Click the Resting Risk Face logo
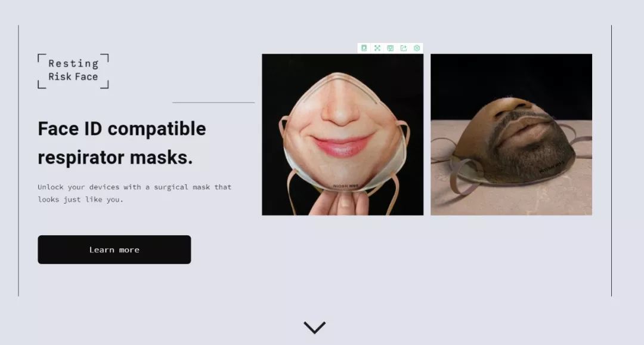The width and height of the screenshot is (644, 345). [73, 70]
